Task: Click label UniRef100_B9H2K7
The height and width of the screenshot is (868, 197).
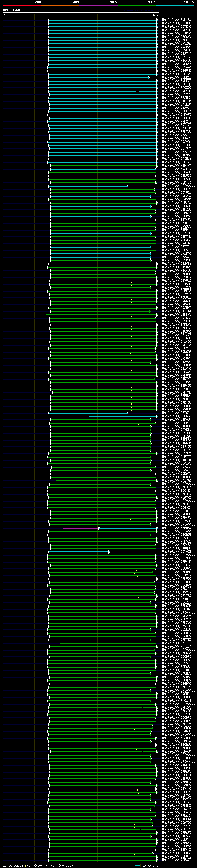Action: pos(176,196)
